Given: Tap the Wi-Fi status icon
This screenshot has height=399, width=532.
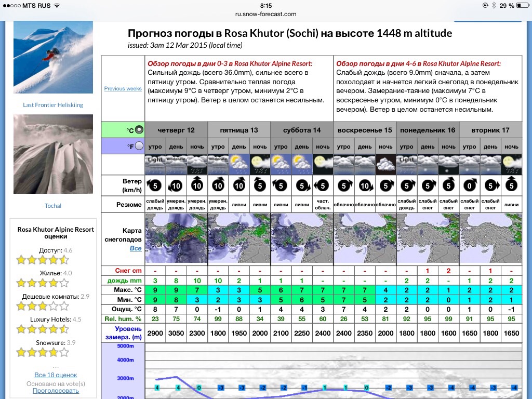Looking at the screenshot, I should [57, 5].
